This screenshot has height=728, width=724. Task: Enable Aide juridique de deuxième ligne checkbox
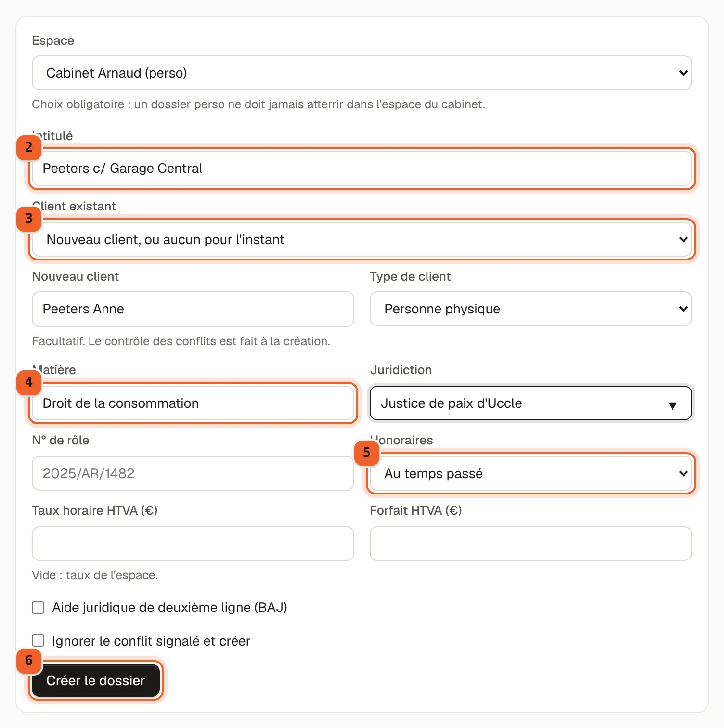pos(38,608)
